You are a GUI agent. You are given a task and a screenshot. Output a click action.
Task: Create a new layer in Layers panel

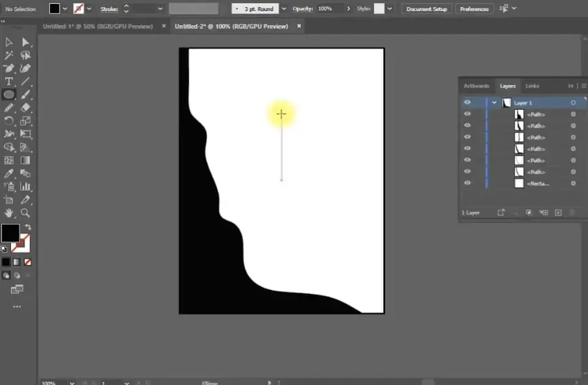click(558, 212)
